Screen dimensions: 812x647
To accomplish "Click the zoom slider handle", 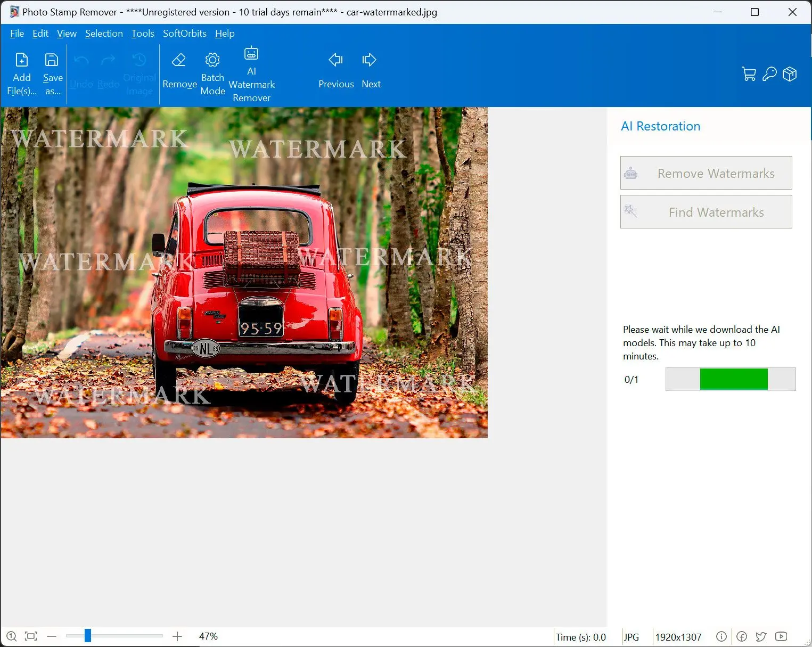I will (x=88, y=636).
